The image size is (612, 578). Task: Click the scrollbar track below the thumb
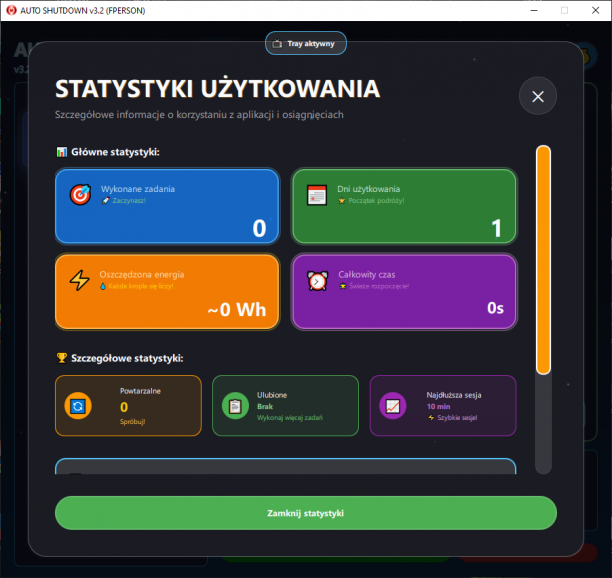(543, 424)
